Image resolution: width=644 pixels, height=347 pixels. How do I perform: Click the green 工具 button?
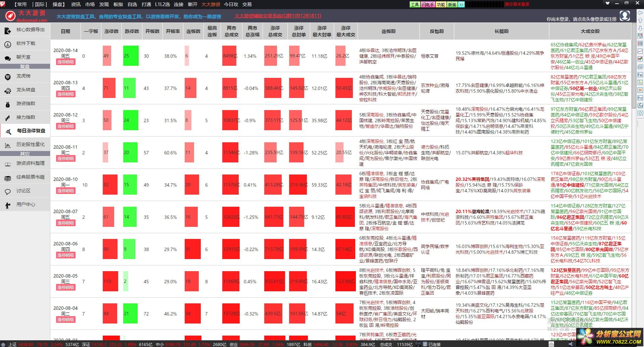tap(415, 4)
